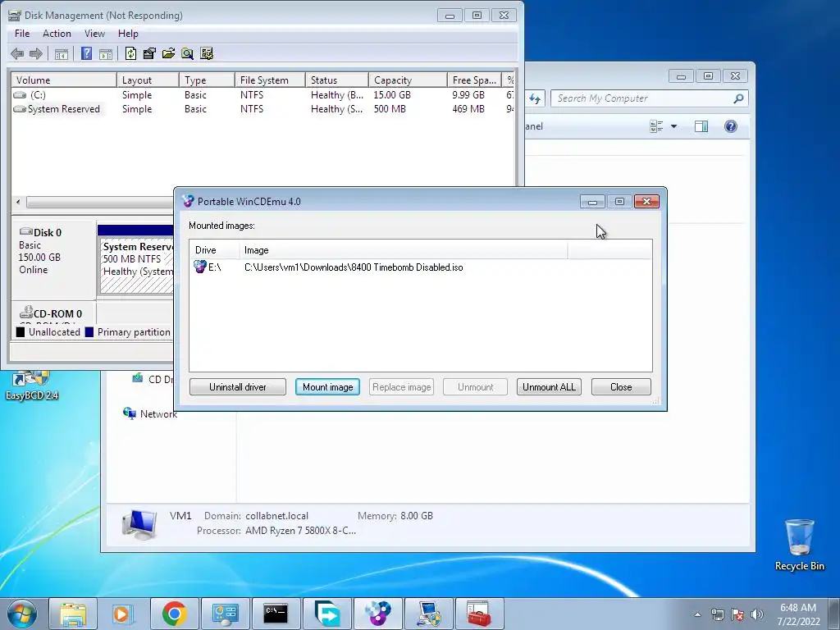Click the 469 MB free space cell
The image size is (840, 630).
point(468,109)
